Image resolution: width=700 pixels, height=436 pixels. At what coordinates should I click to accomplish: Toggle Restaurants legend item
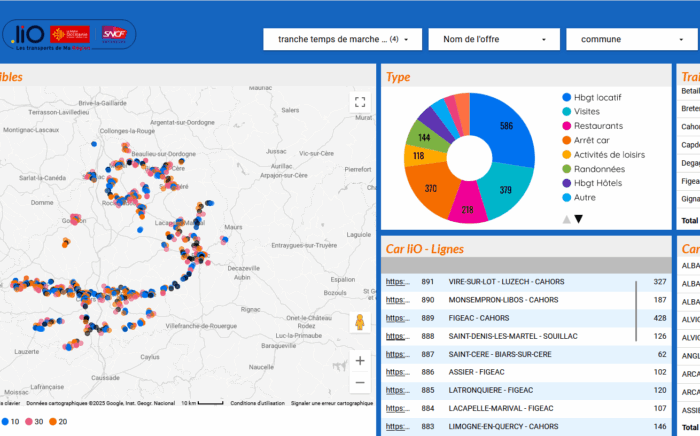(598, 126)
